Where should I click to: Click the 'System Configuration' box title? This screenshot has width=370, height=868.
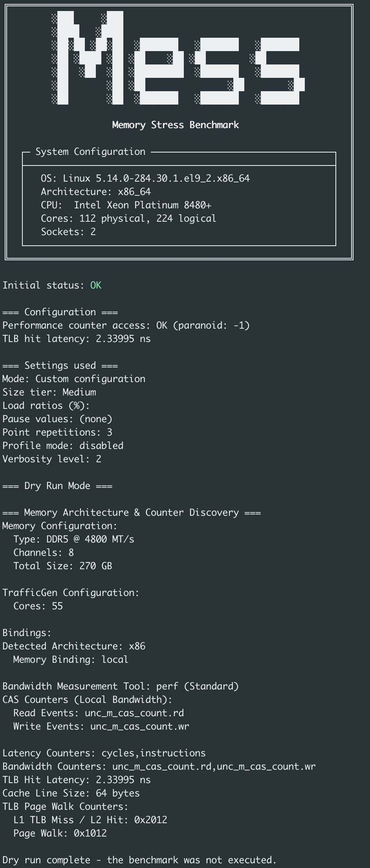[x=90, y=152]
